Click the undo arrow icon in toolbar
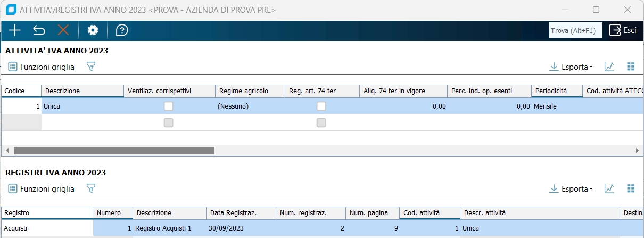This screenshot has width=644, height=238. click(39, 30)
